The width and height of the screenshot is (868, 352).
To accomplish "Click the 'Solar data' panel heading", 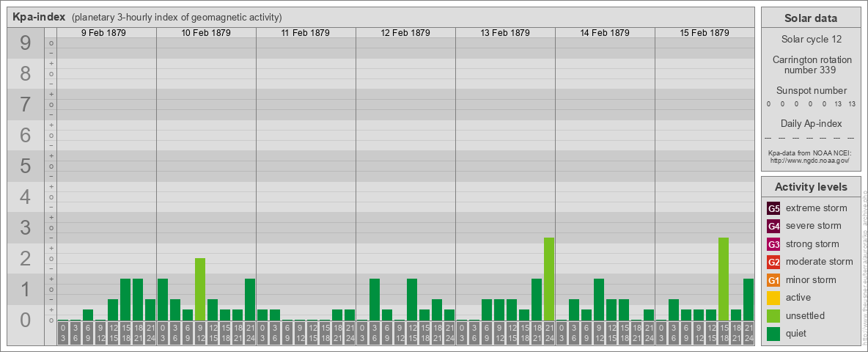I will tap(811, 18).
